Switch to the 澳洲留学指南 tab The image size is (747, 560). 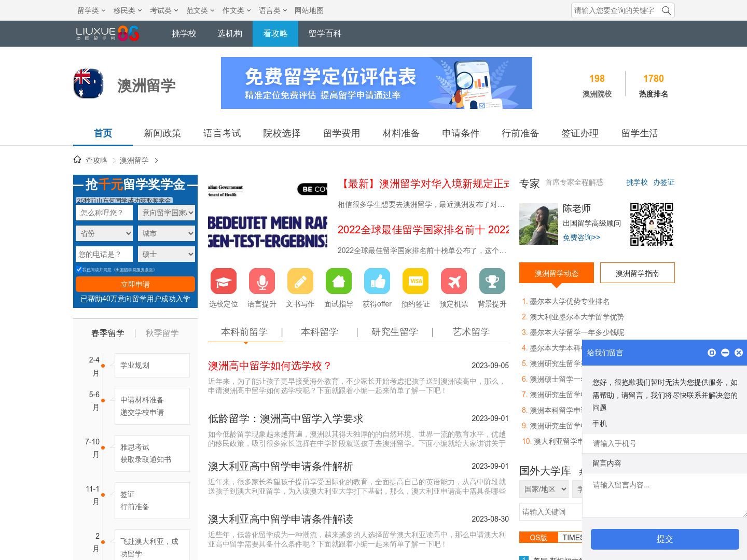[638, 273]
